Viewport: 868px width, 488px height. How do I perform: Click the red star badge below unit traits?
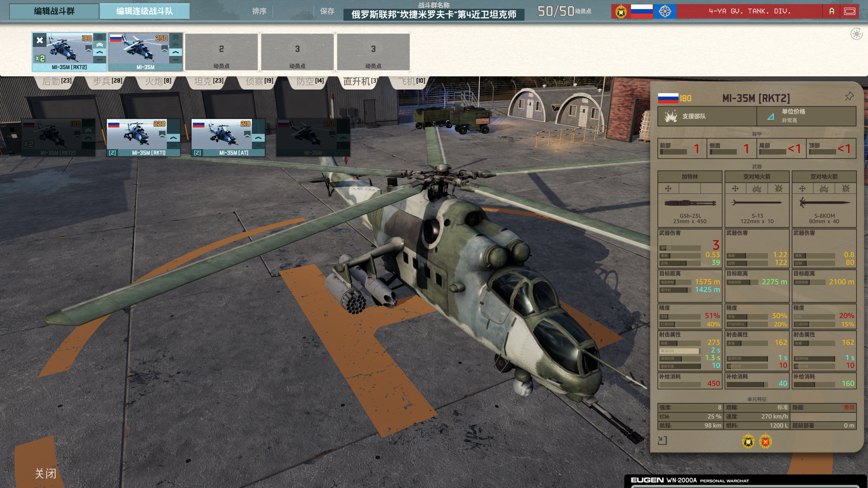[765, 441]
